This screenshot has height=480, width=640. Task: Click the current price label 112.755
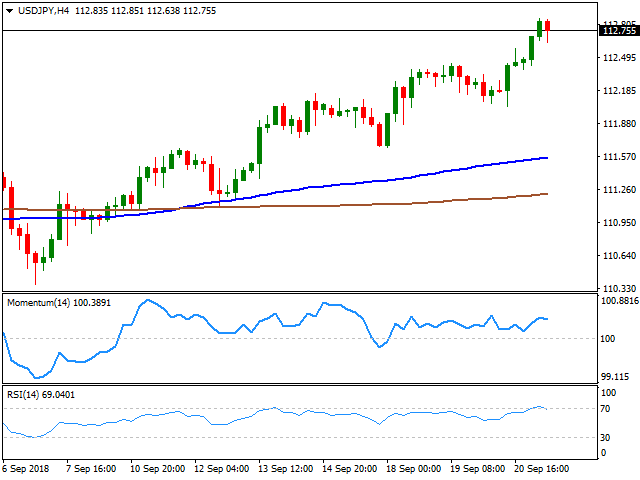619,31
